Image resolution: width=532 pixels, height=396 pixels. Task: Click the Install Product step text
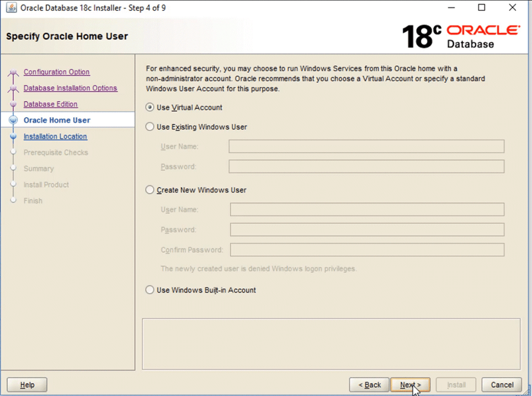[46, 185]
